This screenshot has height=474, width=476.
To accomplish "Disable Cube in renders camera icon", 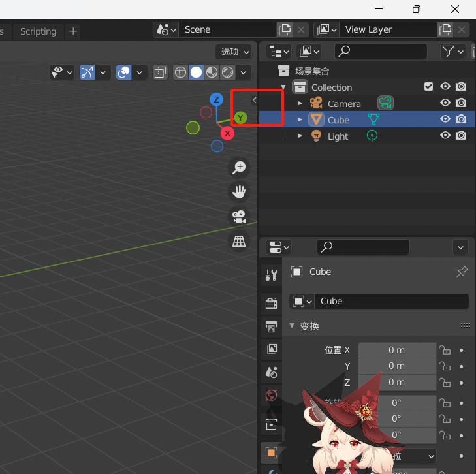I will pyautogui.click(x=461, y=119).
